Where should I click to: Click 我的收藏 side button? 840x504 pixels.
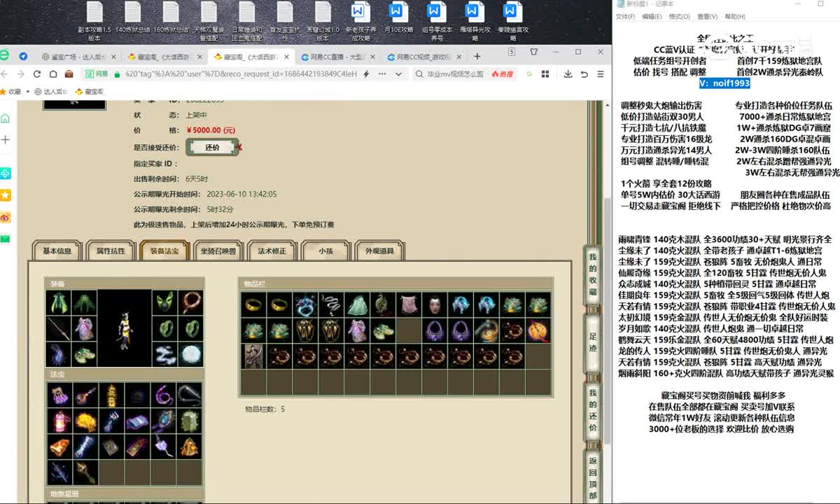(593, 275)
